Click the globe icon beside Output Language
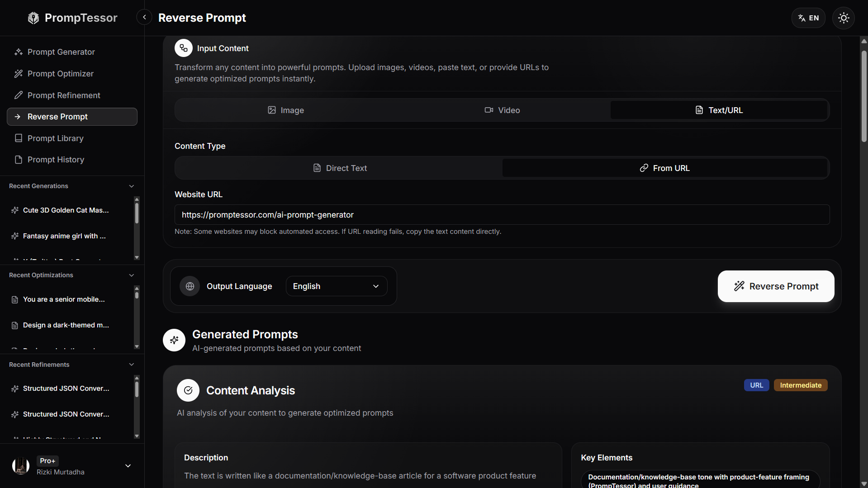Image resolution: width=868 pixels, height=488 pixels. point(190,286)
